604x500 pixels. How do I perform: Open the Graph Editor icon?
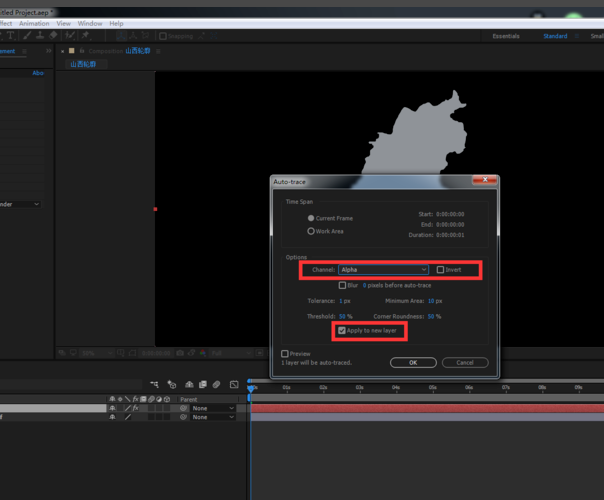[234, 384]
